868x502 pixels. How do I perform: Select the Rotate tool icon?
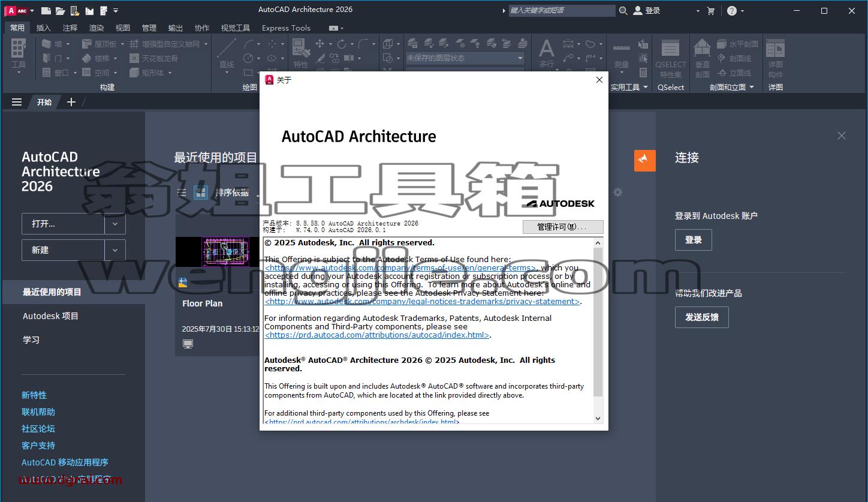[341, 44]
